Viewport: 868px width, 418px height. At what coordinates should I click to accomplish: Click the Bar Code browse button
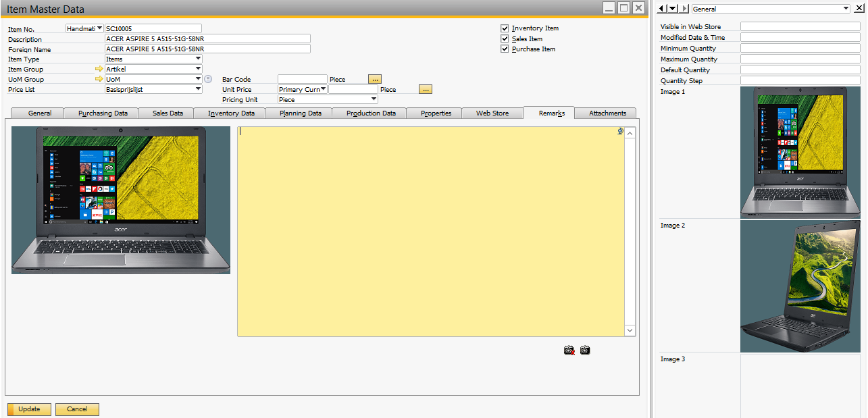point(375,79)
